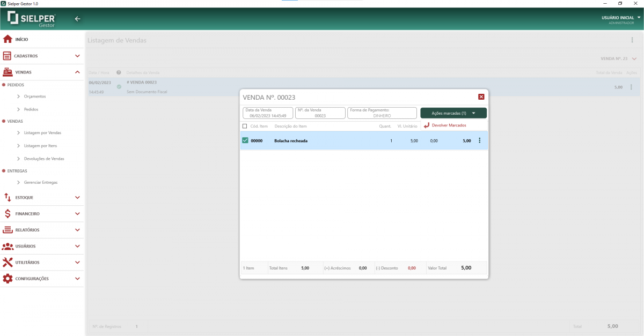Click the Quant. column header
The image size is (644, 336).
385,126
